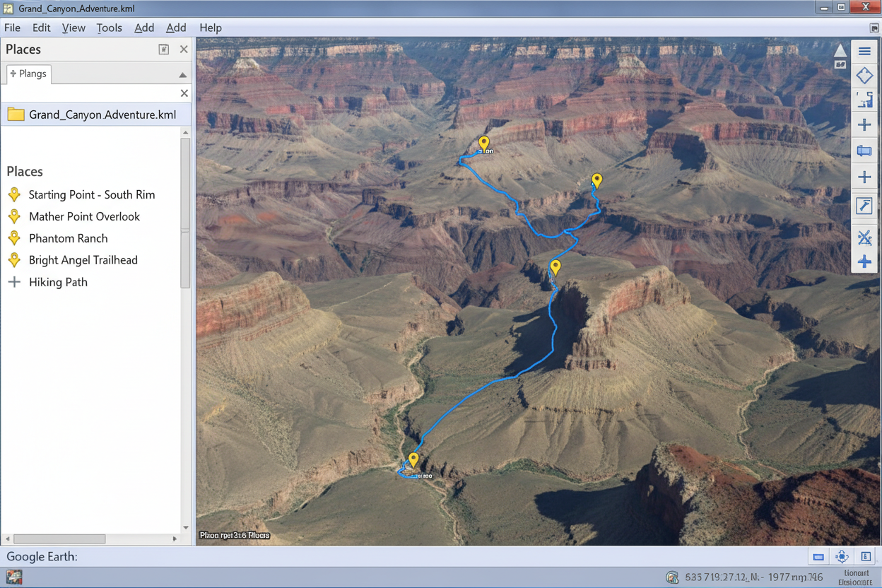Screen dimensions: 882x588
Task: Click the Places panel pin icon in header
Action: point(163,49)
